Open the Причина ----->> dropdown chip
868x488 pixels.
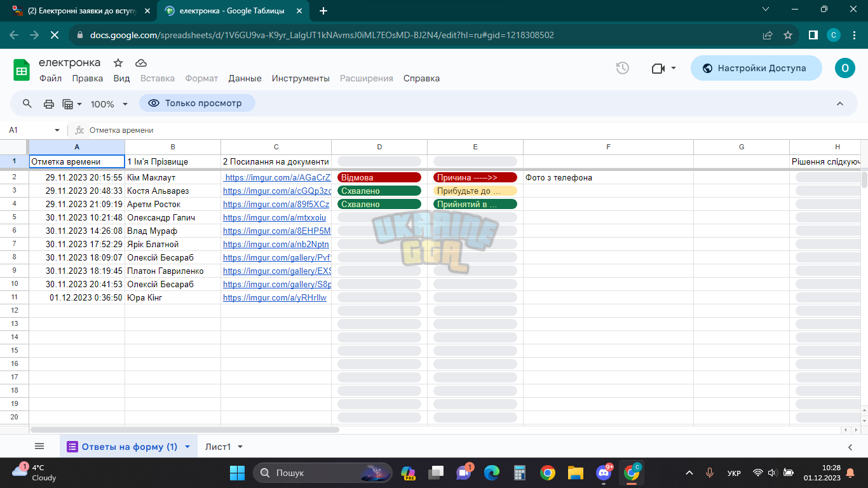tap(475, 178)
